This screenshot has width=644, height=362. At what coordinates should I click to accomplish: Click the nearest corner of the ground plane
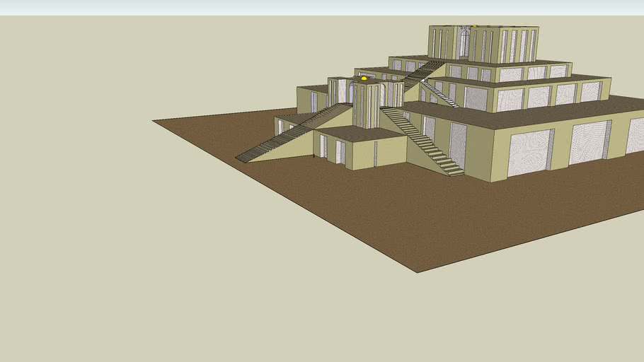(x=418, y=271)
